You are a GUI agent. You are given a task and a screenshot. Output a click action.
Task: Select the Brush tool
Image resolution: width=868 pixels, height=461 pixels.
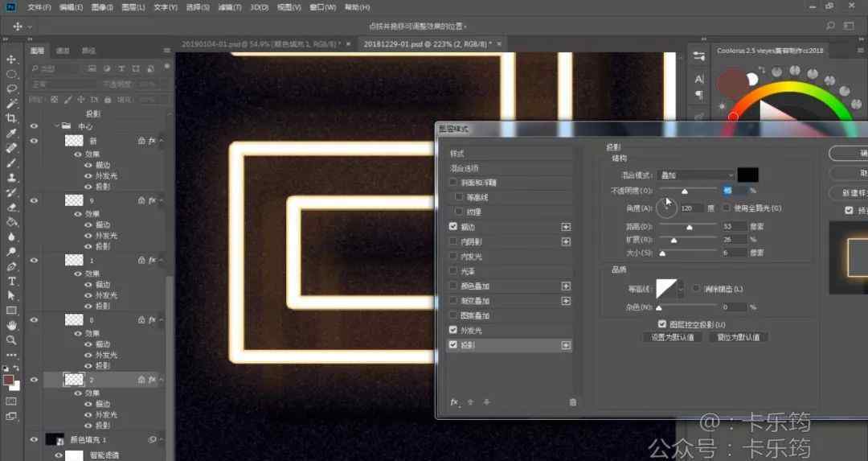pos(11,163)
